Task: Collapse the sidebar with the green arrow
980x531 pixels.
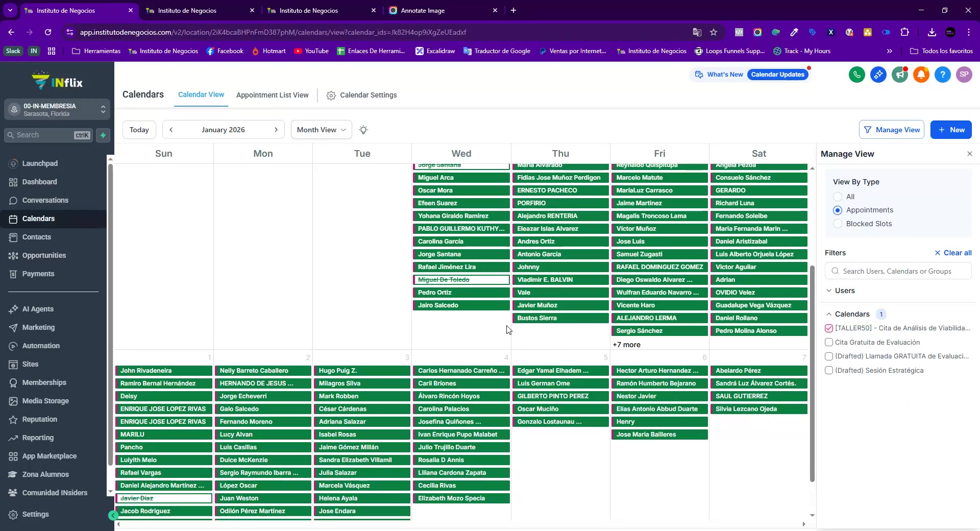Action: (x=113, y=516)
